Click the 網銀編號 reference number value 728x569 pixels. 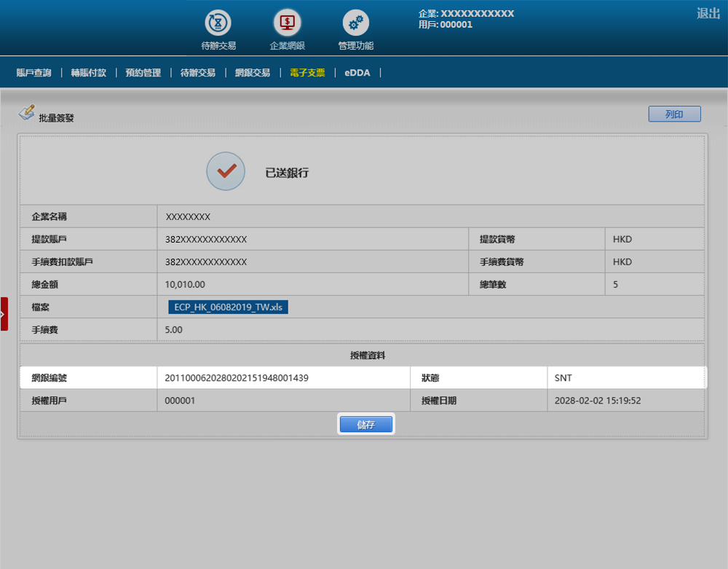[x=237, y=377]
